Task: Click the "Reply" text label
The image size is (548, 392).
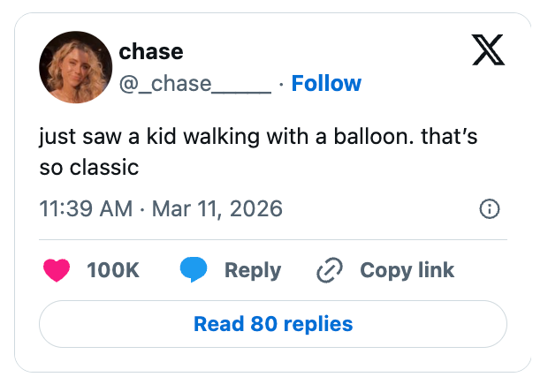Action: (252, 270)
